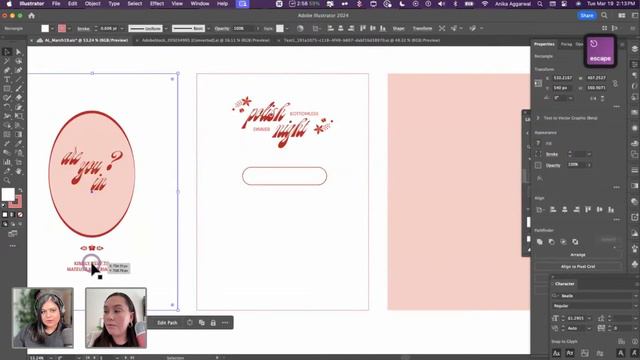Viewport: 640px width, 360px height.
Task: Toggle constrain width and height proportions link
Action: pos(615,83)
